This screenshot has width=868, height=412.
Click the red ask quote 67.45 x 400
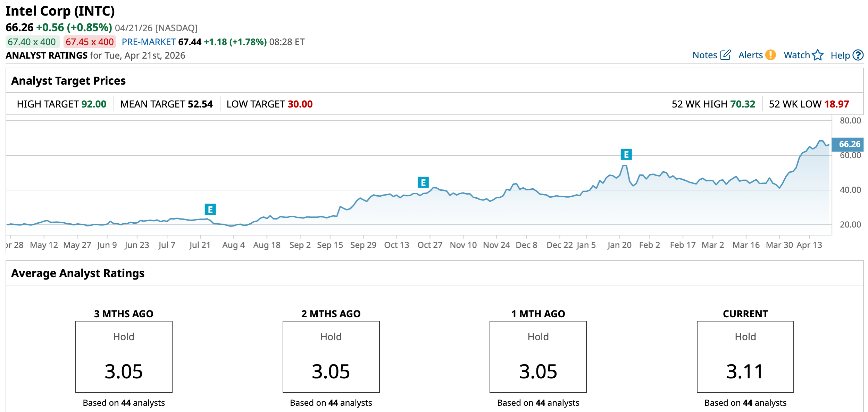point(90,42)
